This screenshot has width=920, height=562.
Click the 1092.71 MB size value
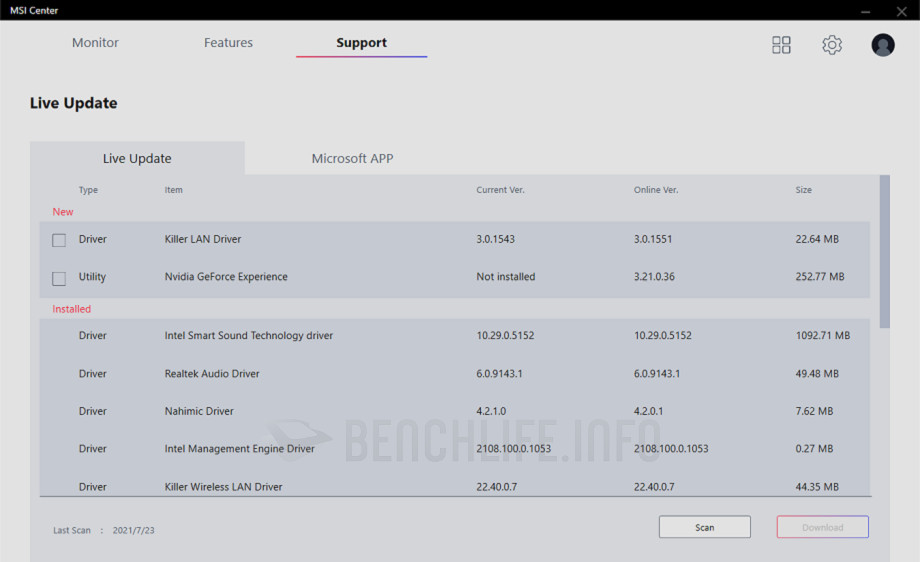tap(823, 336)
